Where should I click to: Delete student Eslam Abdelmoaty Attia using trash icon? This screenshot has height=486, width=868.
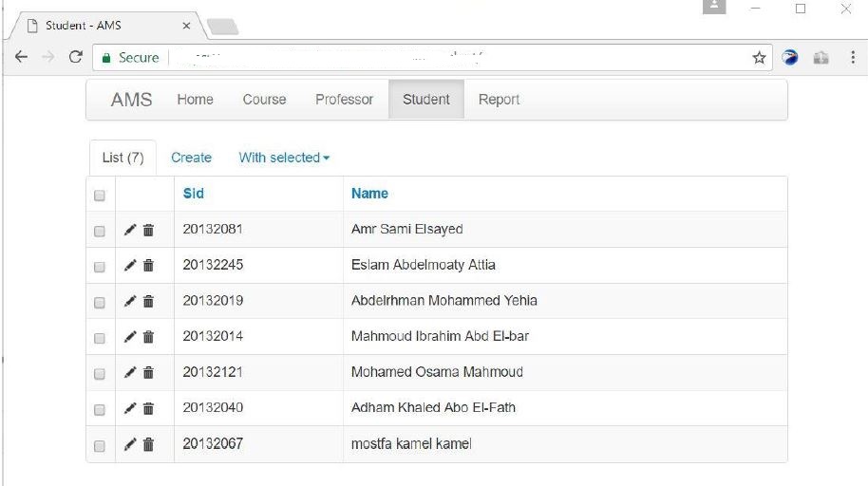coord(148,266)
